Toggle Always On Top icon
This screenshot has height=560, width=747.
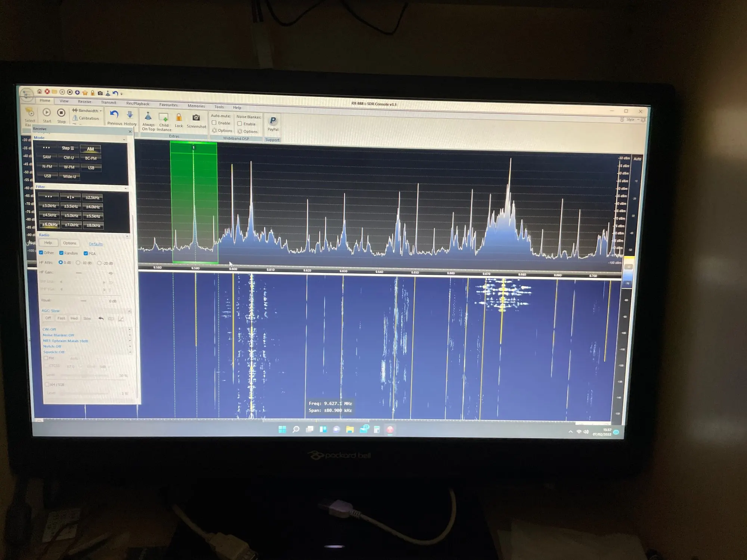[148, 117]
